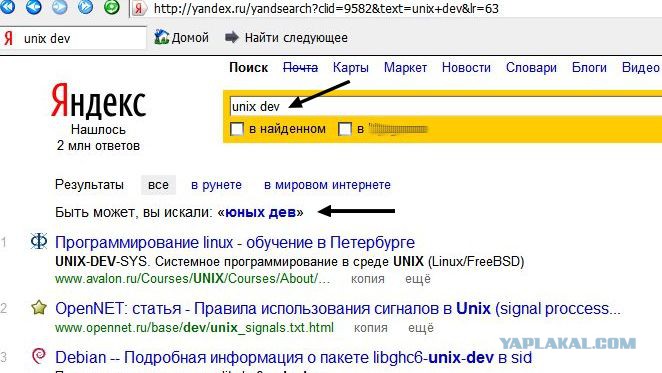Click the star icon beside the OpenNET result
This screenshot has width=662, height=373.
coord(39,307)
